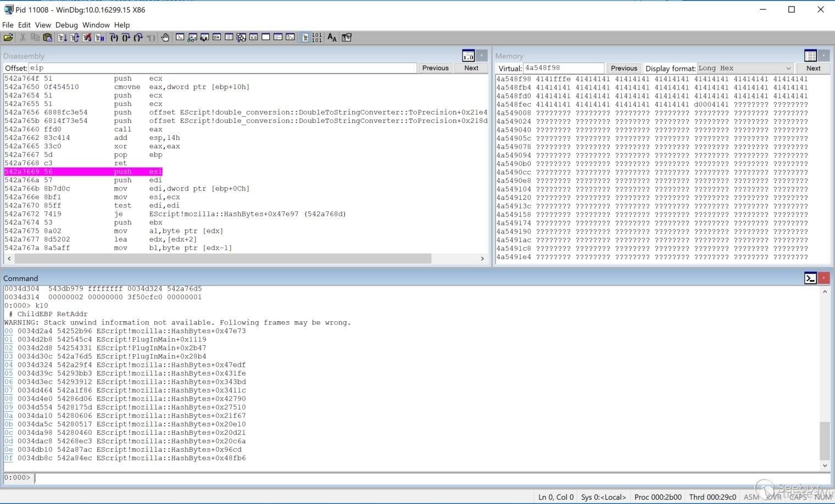Click stack frame link 04
Viewport: 835px width, 504px height.
coord(8,365)
